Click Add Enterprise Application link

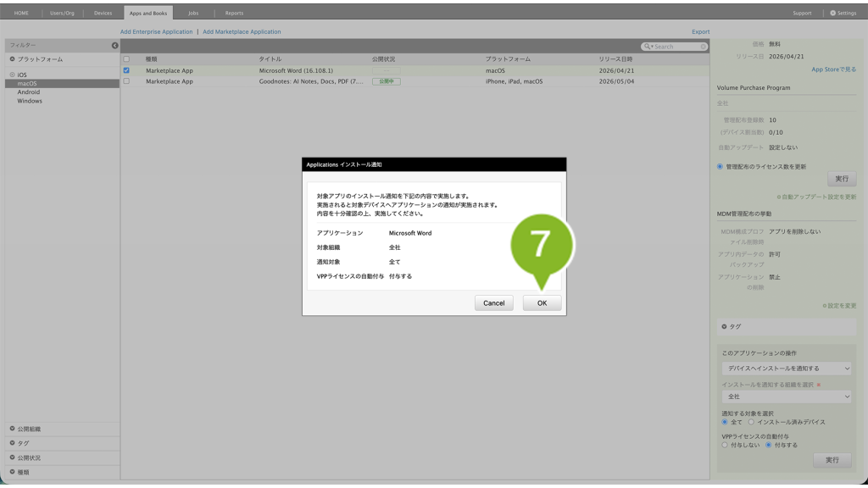(157, 31)
